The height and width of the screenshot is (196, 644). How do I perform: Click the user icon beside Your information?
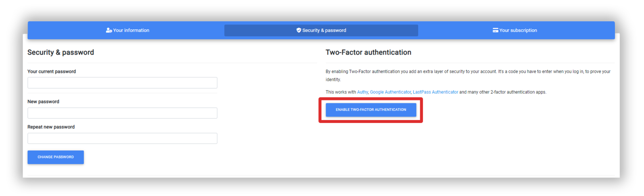[109, 31]
